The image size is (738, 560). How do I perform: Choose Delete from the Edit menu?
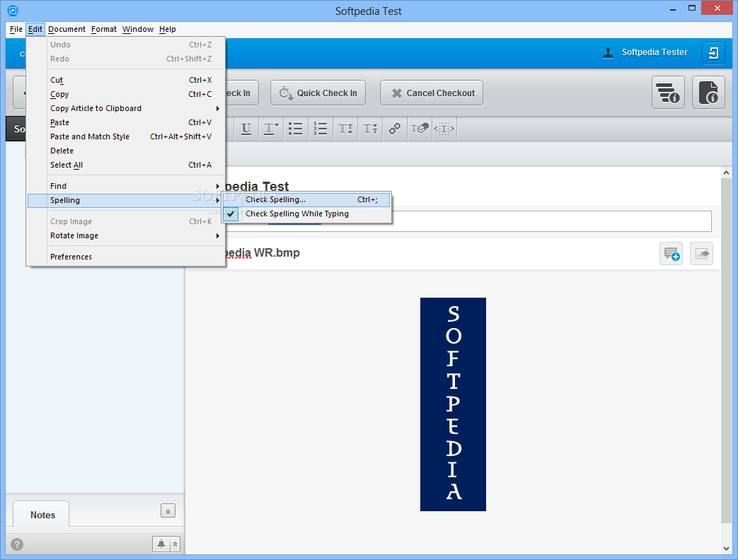126,151
